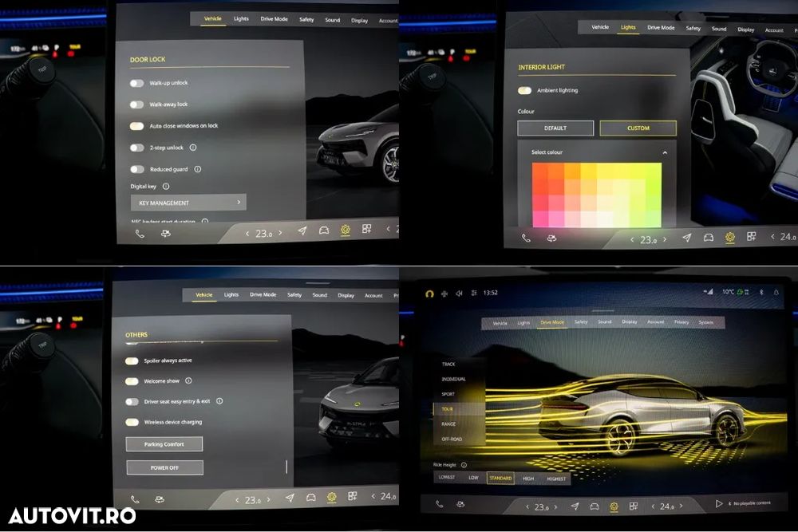This screenshot has height=532, width=798.
Task: Open the apps grid icon on the Door Lock screen
Action: (366, 229)
